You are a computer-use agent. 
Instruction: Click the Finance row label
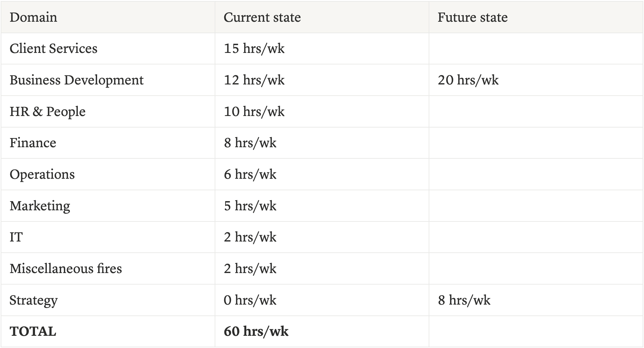pyautogui.click(x=33, y=143)
